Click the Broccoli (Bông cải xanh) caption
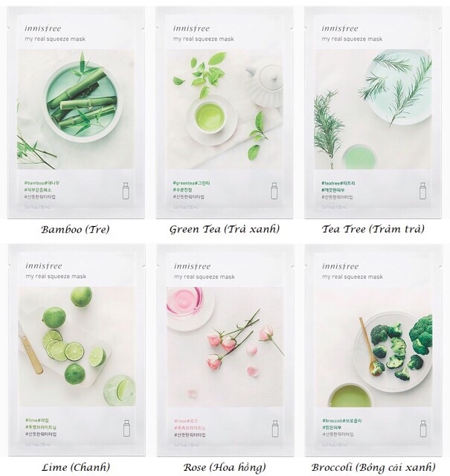The height and width of the screenshot is (476, 450). (x=373, y=467)
